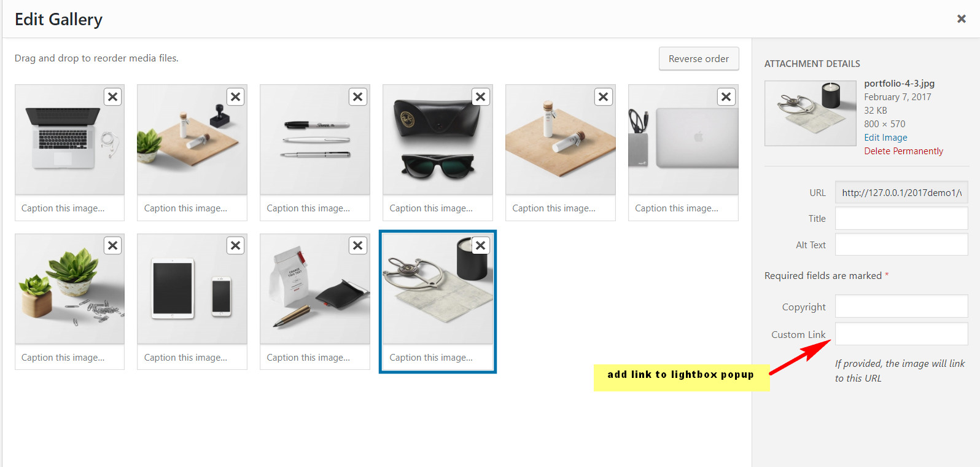Remove the silver MacBook lid image
The height and width of the screenshot is (467, 980).
point(726,96)
